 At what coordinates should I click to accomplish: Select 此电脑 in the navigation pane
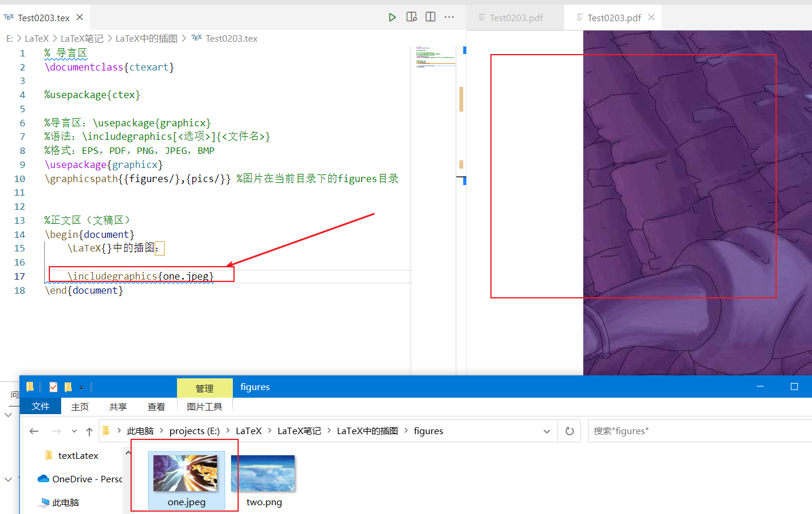point(59,502)
